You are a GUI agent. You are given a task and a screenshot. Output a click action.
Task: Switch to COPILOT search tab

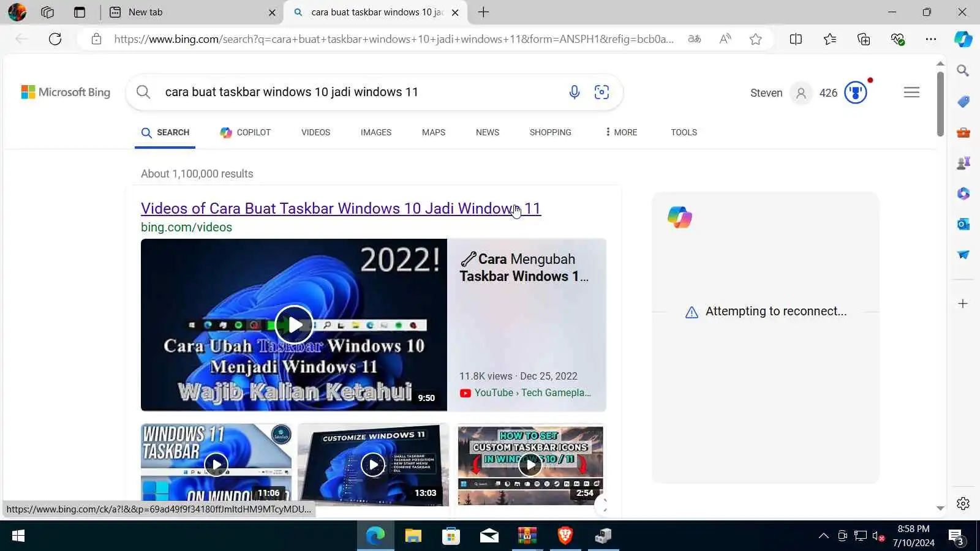(246, 132)
